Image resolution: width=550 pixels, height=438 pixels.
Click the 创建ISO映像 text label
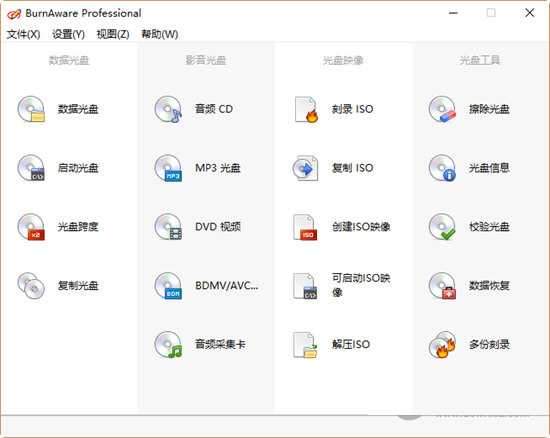[x=361, y=227]
